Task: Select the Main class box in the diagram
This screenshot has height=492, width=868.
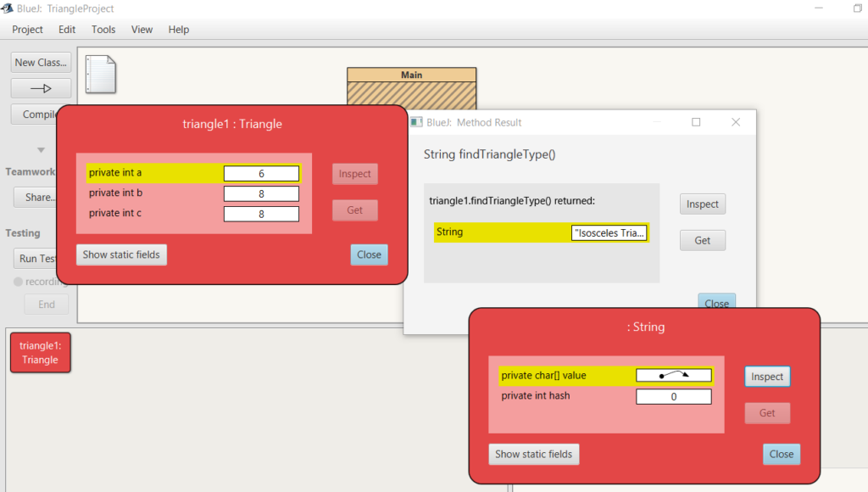Action: 411,88
